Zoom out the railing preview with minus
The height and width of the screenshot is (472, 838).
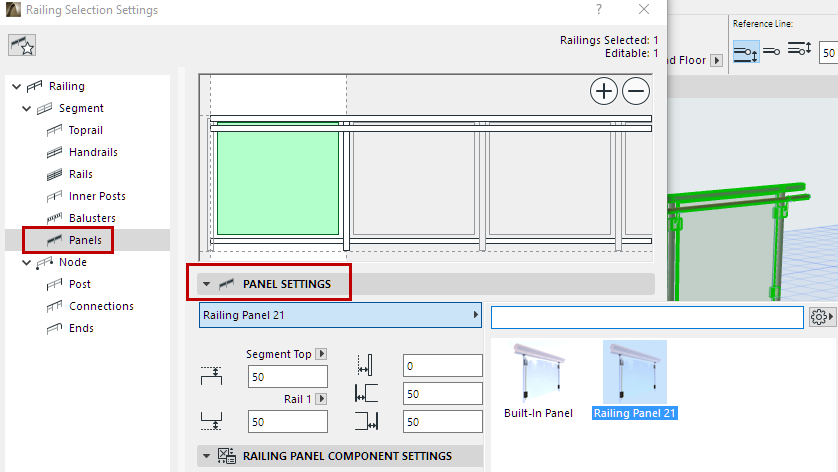635,91
